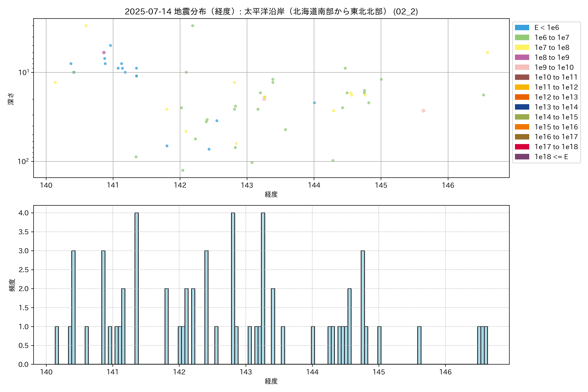Click the 144 tick label on histogram axis
The image size is (588, 392).
click(x=312, y=372)
